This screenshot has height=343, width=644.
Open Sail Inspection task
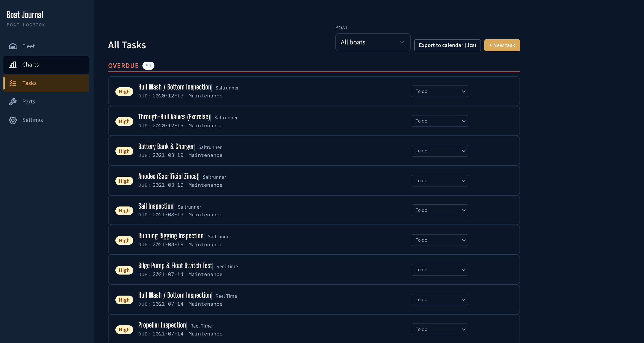tap(156, 206)
